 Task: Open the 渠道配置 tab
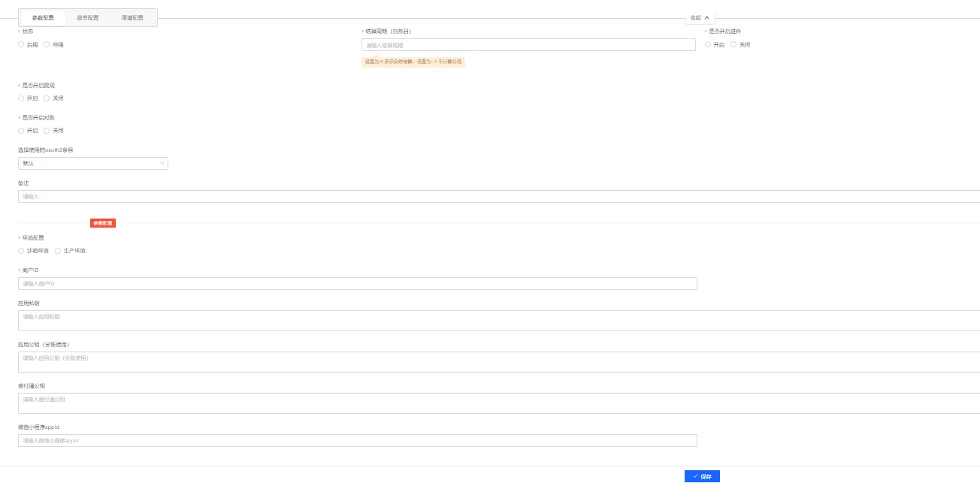click(x=132, y=17)
